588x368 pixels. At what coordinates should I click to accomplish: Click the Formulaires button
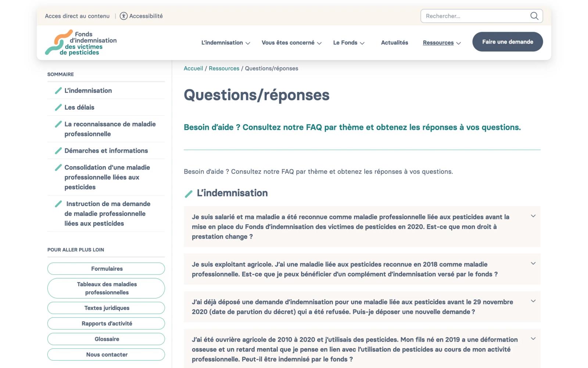(x=106, y=269)
